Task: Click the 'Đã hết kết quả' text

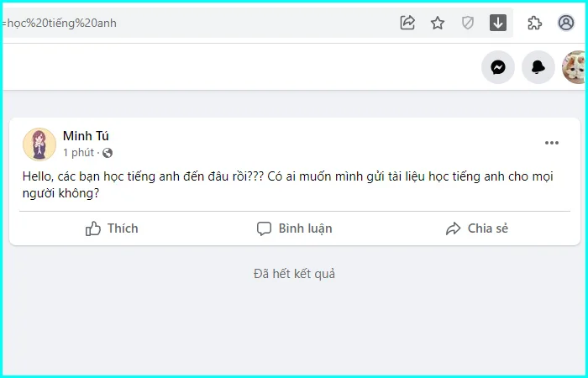Action: (294, 274)
